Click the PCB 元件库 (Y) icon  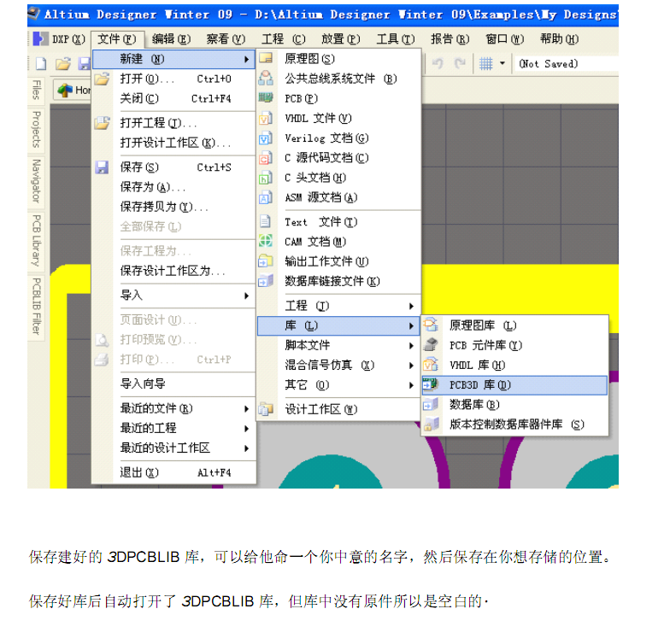click(431, 345)
